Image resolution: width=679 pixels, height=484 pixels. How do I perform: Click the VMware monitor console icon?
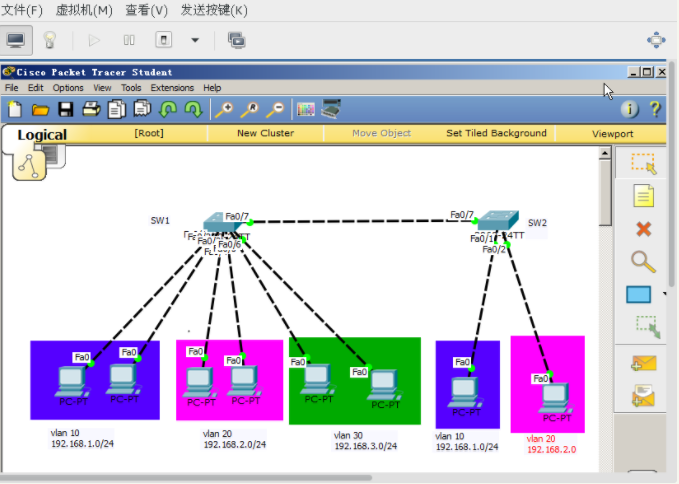pyautogui.click(x=16, y=40)
